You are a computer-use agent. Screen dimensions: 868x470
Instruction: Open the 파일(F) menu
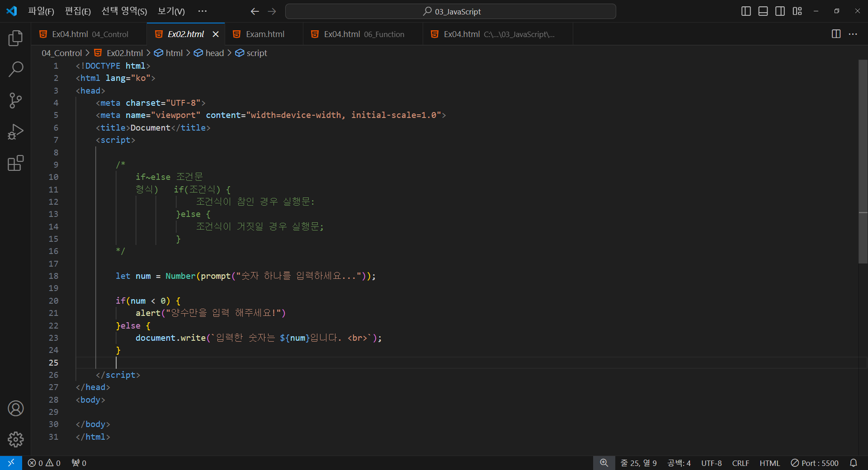coord(41,11)
